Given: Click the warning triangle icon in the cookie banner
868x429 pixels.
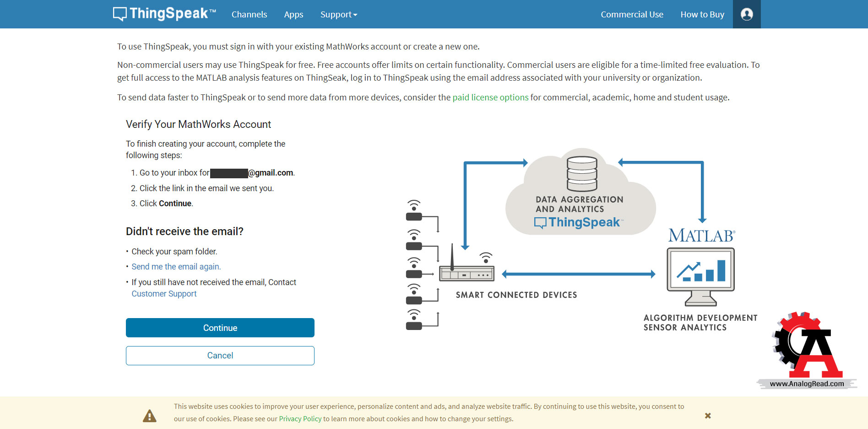Looking at the screenshot, I should pos(150,416).
